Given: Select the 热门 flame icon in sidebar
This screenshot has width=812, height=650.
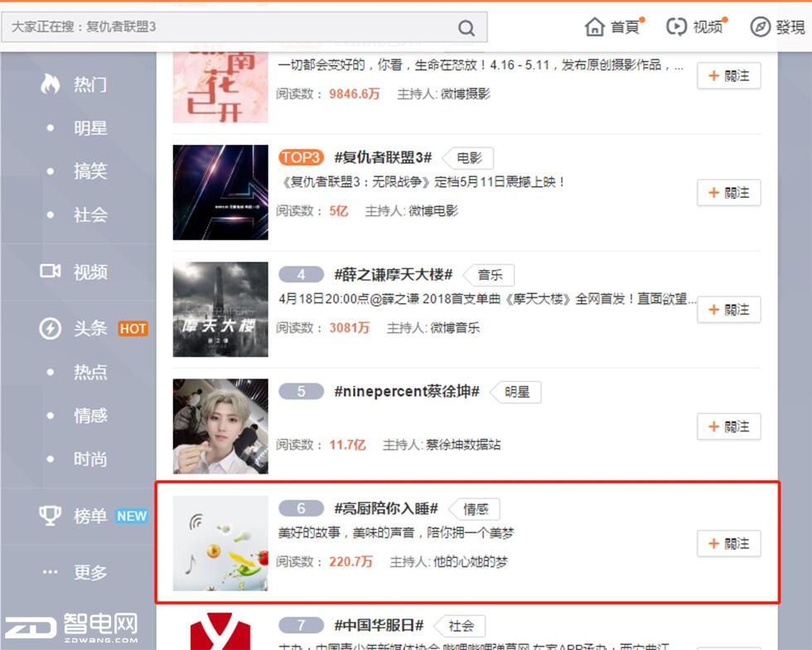Looking at the screenshot, I should tap(51, 84).
